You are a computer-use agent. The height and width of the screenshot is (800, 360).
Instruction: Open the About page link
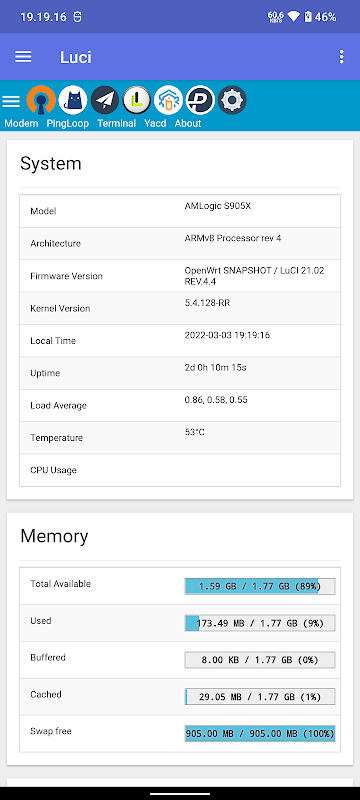point(188,123)
